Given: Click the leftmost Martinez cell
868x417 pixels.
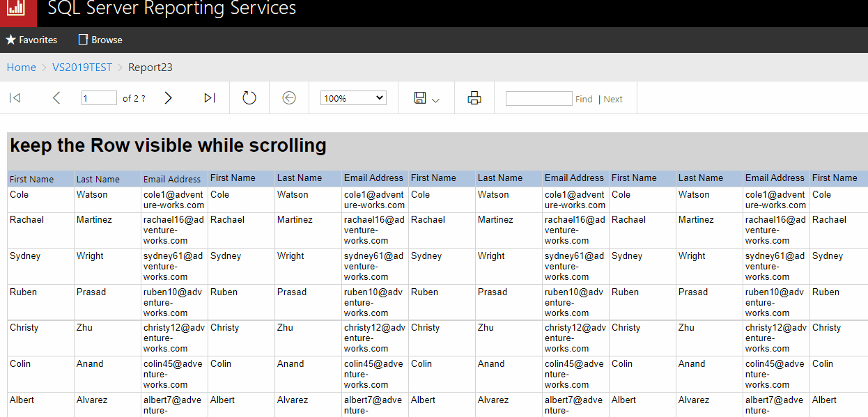Looking at the screenshot, I should [107, 230].
